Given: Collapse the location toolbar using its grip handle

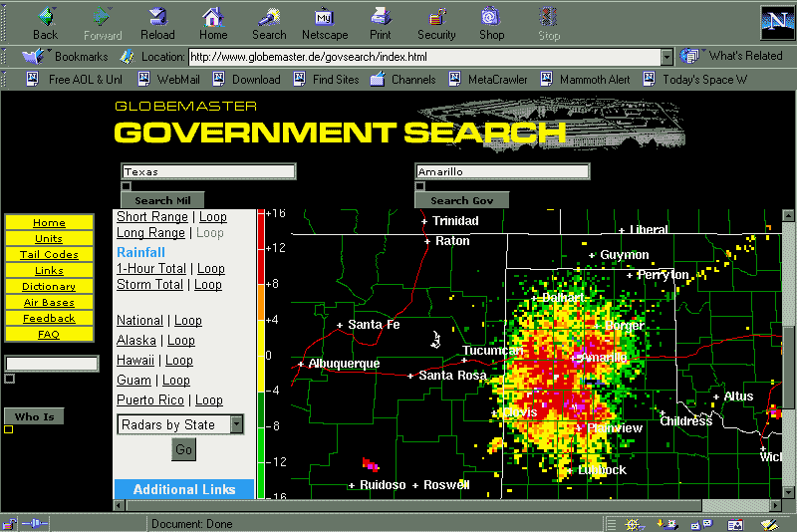Looking at the screenshot, I should [4, 57].
